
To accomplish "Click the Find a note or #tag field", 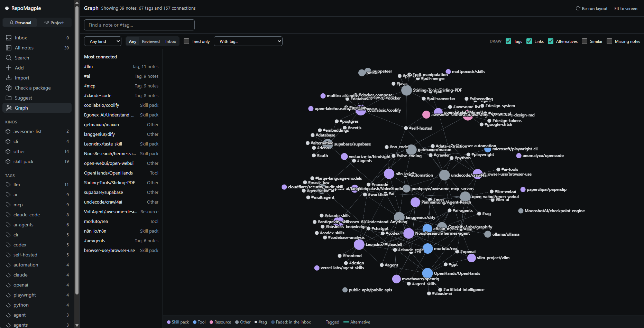I will 139,25.
